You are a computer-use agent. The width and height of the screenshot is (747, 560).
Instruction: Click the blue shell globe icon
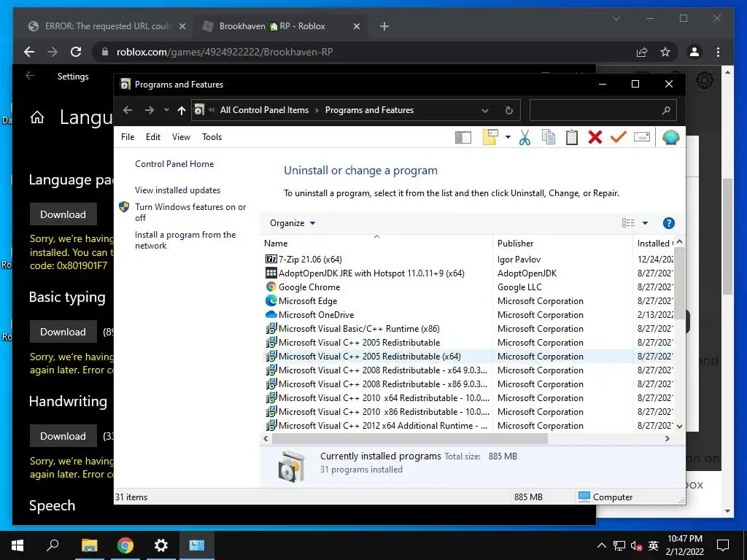coord(670,138)
